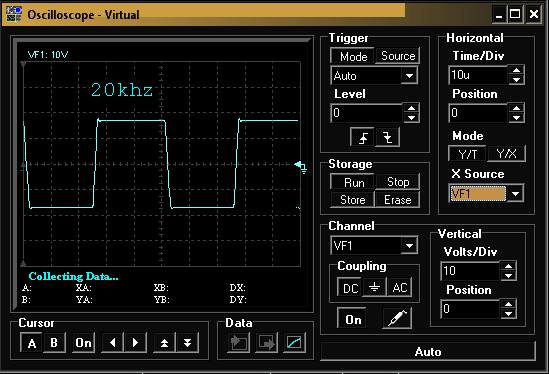This screenshot has width=549, height=374.
Task: Decrease trigger Level value
Action: click(x=411, y=118)
